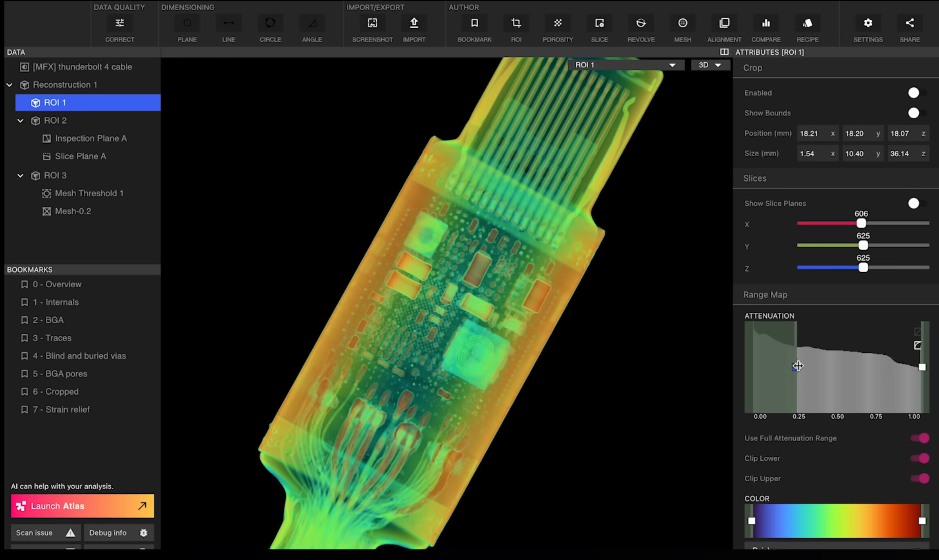Enable the Crop toggle
Screen dimensions: 939x560
[x=917, y=93]
